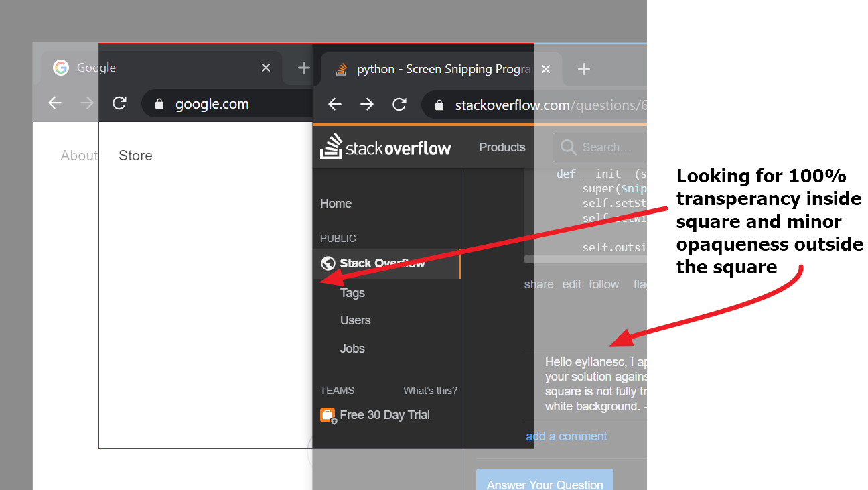Click the Stack Overflow search box
This screenshot has width=868, height=490.
pos(600,147)
